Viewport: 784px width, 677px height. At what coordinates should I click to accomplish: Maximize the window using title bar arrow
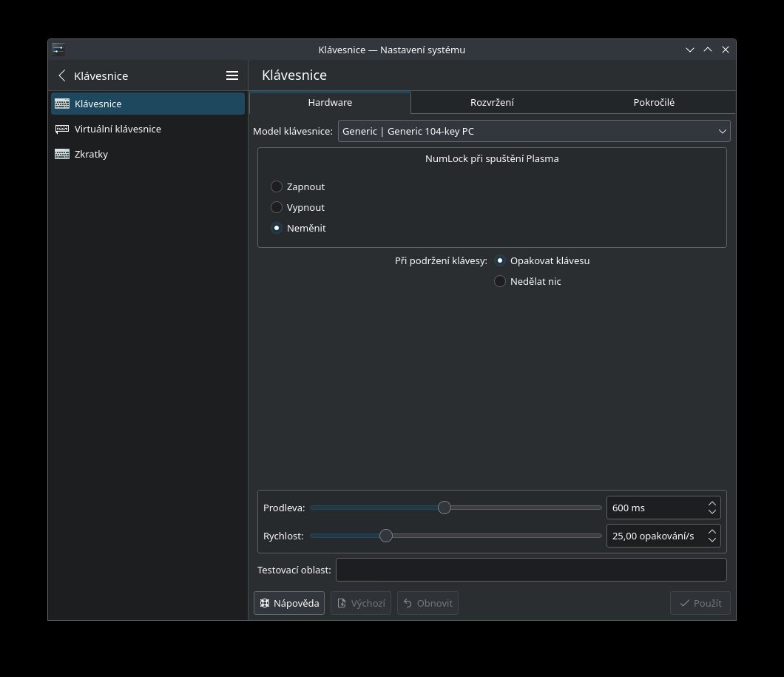click(708, 50)
